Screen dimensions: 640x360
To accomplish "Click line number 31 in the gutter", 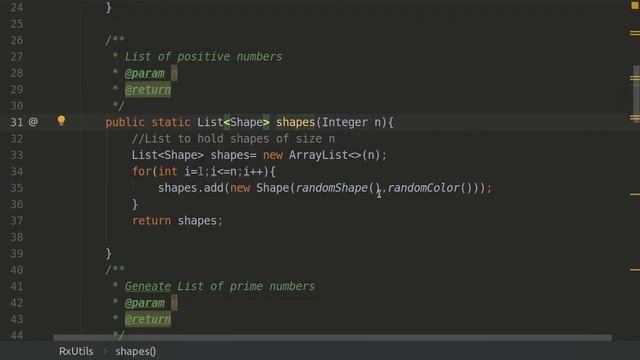I will (x=17, y=122).
